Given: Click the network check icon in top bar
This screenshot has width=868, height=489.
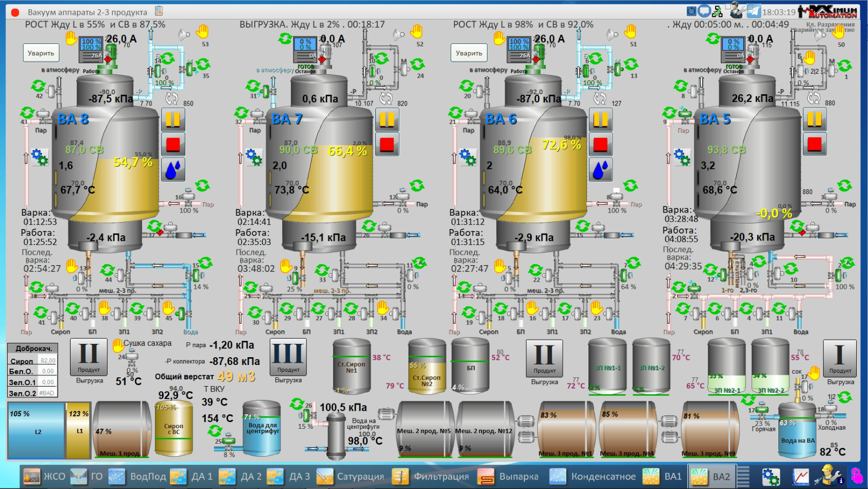Looking at the screenshot, I should [x=717, y=11].
